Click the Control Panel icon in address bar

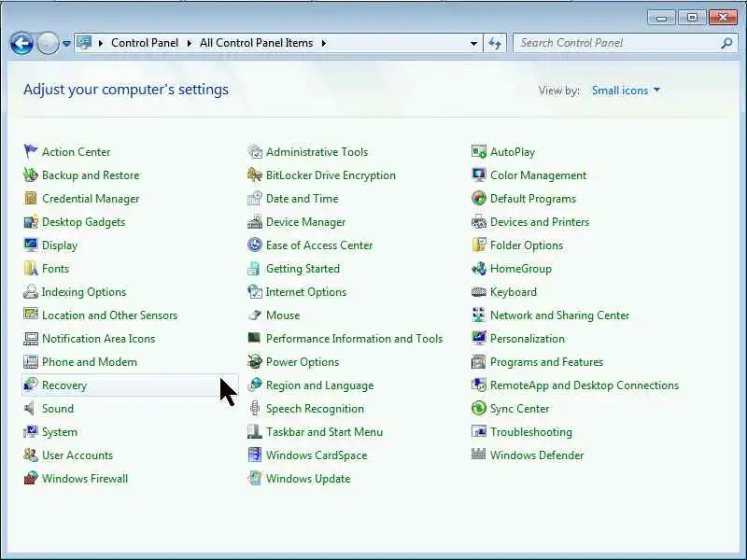[84, 43]
